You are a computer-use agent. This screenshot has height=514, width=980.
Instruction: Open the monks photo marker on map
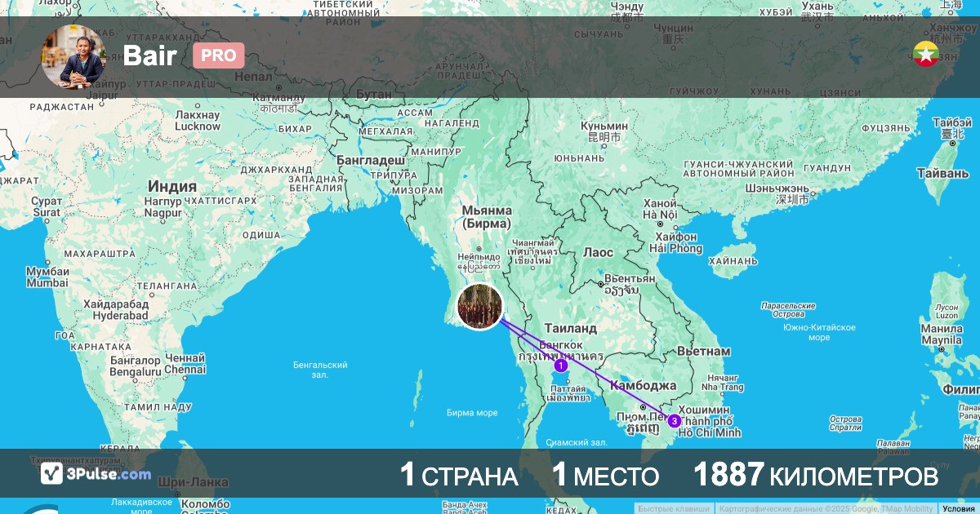click(479, 307)
